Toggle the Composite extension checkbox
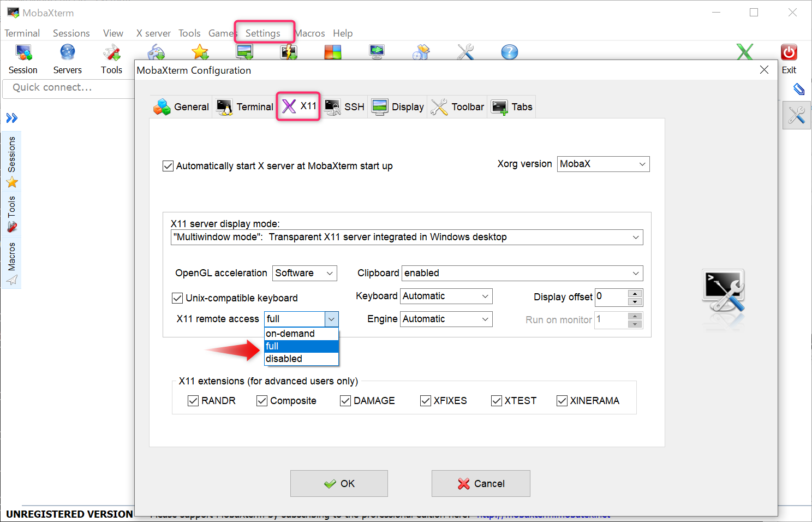This screenshot has width=812, height=522. pos(262,401)
